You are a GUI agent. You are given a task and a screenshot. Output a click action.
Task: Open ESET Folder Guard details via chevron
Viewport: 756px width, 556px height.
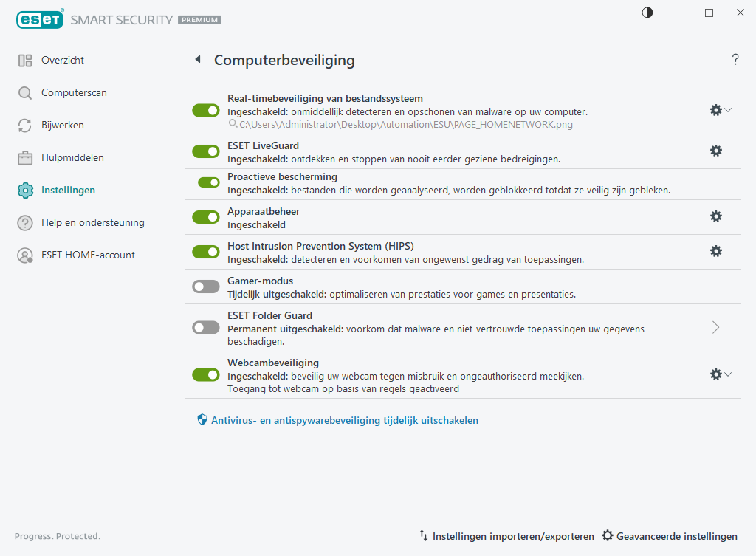[x=715, y=327]
